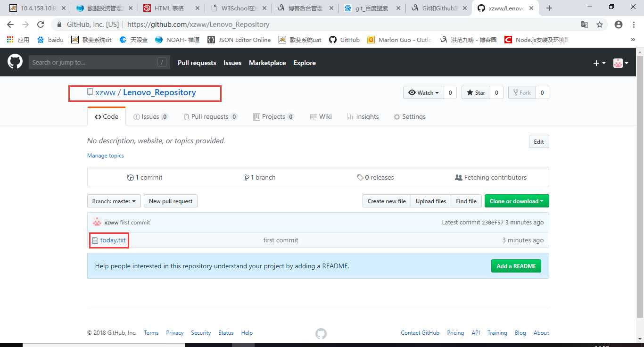Click the translate page icon in address bar
Screen dimensions: 644x347
tap(585, 25)
